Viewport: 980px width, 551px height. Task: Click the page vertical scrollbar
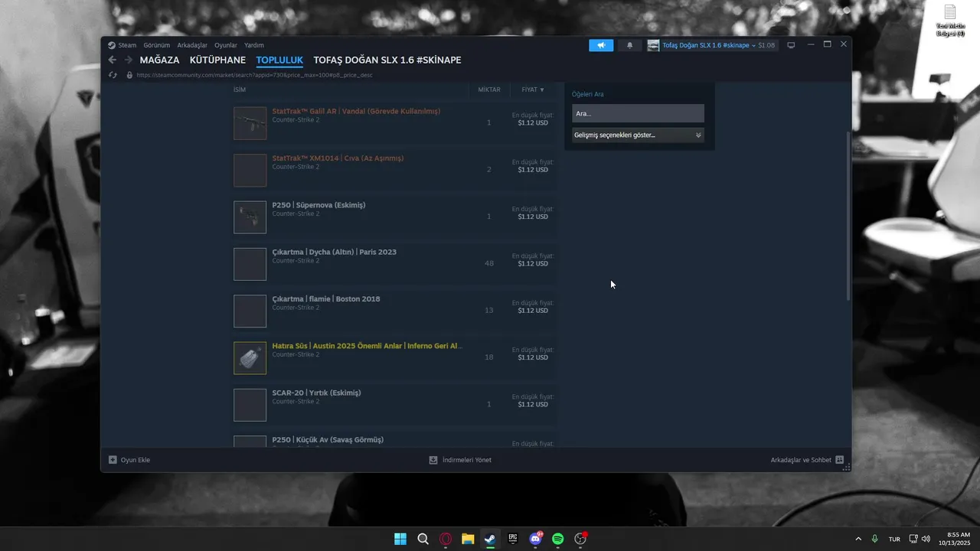click(848, 214)
